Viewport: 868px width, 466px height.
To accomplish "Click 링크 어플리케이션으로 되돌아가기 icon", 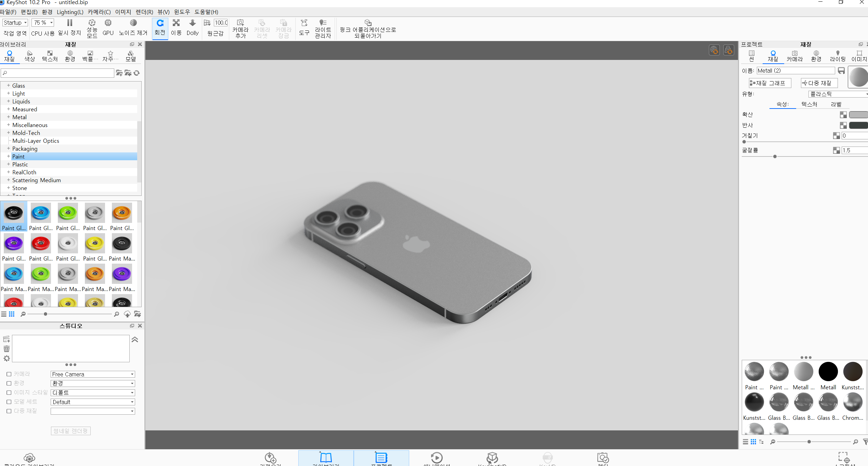I will point(368,23).
